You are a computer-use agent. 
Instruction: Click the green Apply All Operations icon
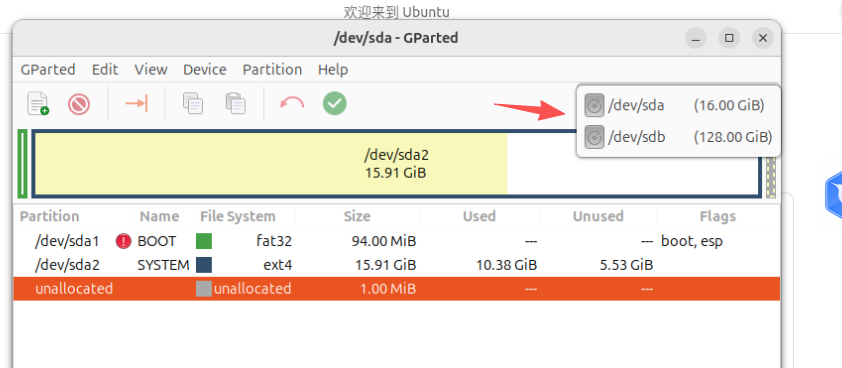[335, 103]
